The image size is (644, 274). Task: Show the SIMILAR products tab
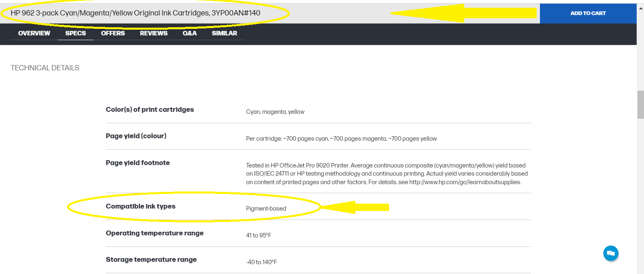point(224,33)
